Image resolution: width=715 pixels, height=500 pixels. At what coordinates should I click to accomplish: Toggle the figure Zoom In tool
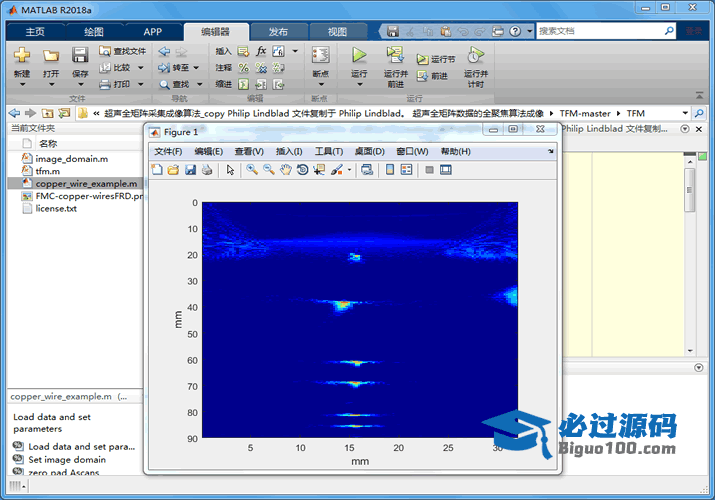(x=252, y=170)
